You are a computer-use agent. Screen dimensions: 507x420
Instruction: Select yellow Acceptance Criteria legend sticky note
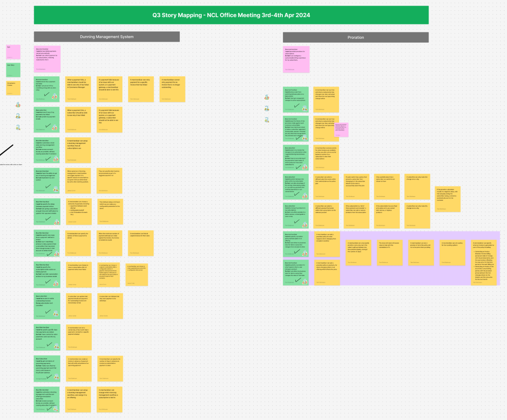pos(13,88)
